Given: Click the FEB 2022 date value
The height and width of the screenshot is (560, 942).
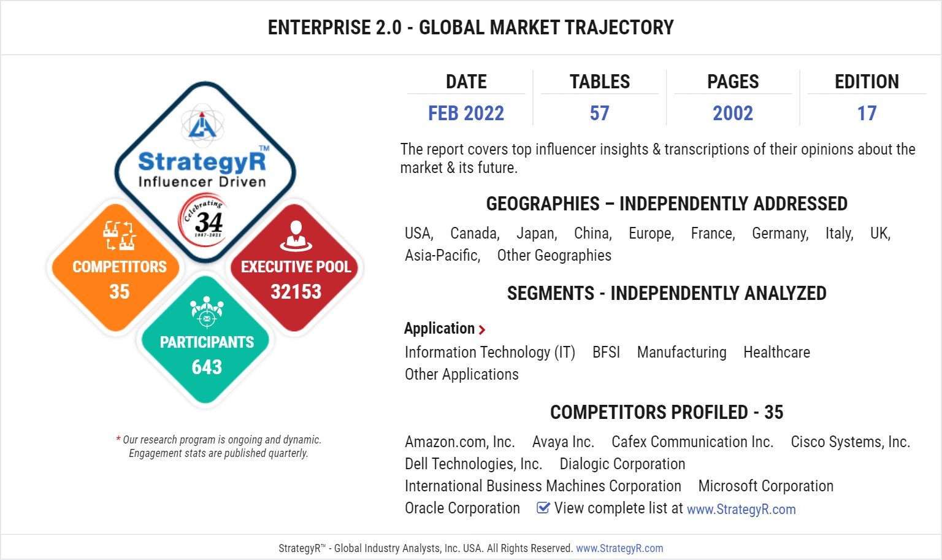Looking at the screenshot, I should tap(466, 113).
